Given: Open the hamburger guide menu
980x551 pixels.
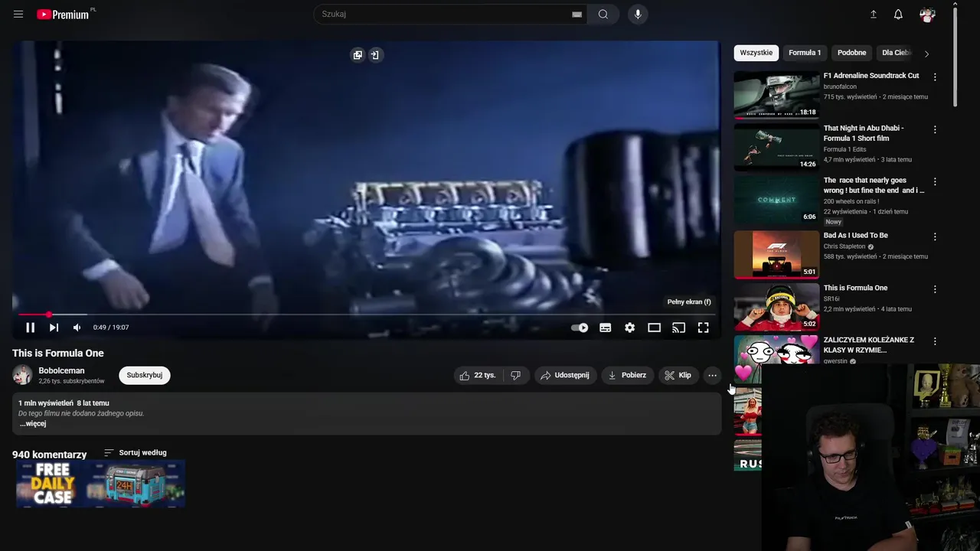Looking at the screenshot, I should tap(18, 14).
